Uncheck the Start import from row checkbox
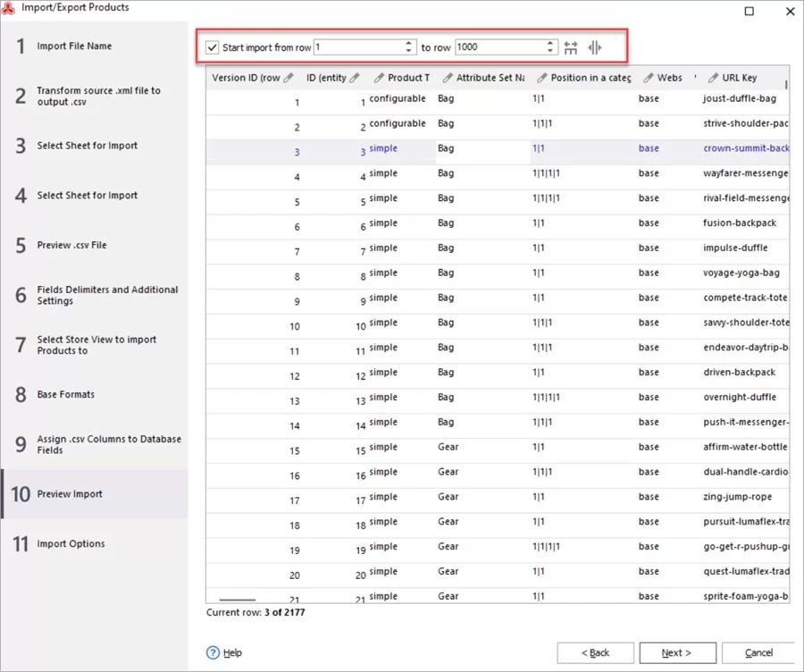 (x=212, y=47)
